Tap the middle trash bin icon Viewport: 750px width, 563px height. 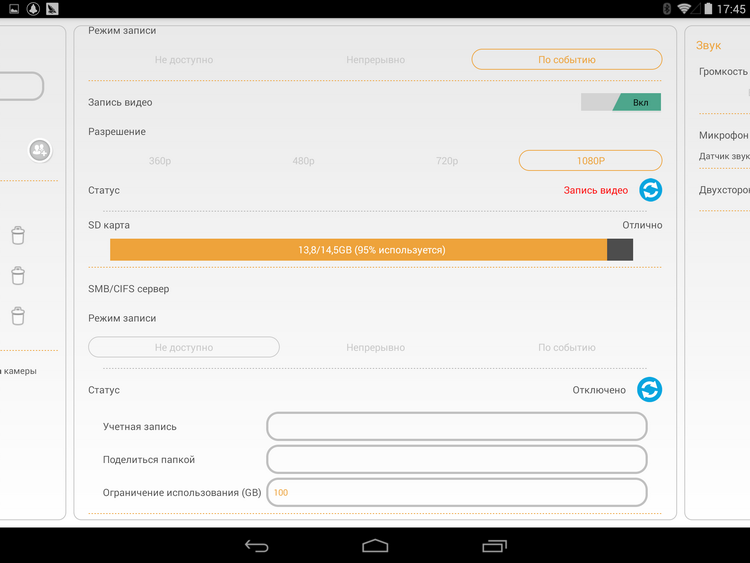coord(18,276)
